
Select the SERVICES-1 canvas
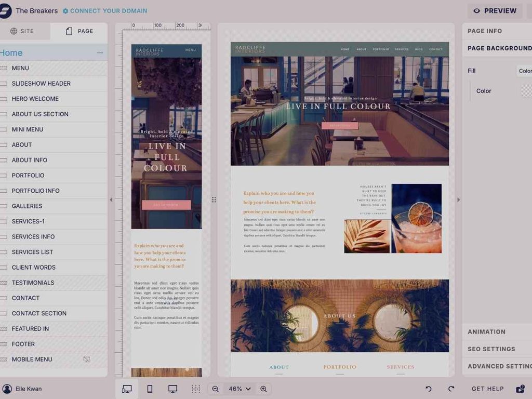coord(54,221)
